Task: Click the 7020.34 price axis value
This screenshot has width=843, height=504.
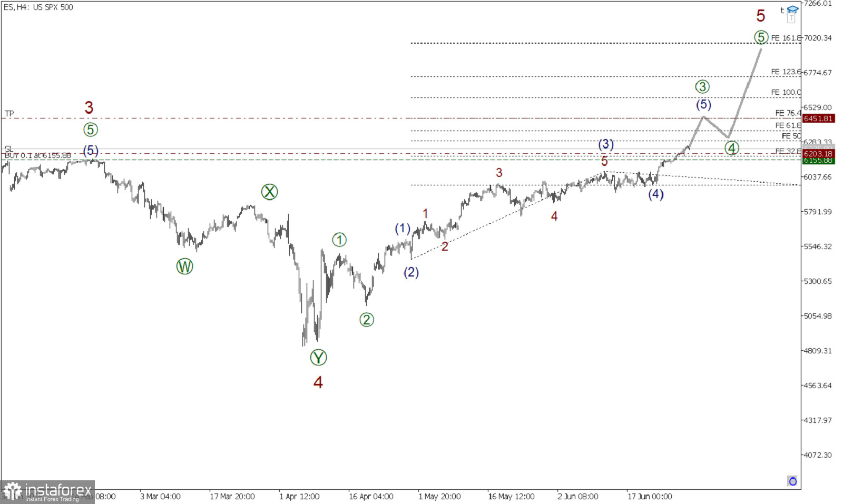Action: 818,38
